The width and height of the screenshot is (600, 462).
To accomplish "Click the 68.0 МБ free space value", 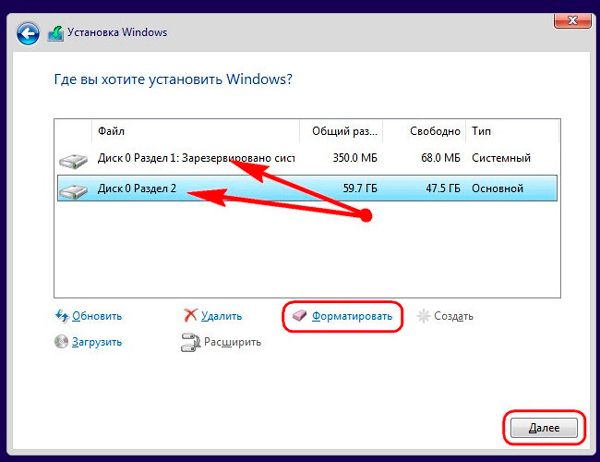I will click(440, 158).
